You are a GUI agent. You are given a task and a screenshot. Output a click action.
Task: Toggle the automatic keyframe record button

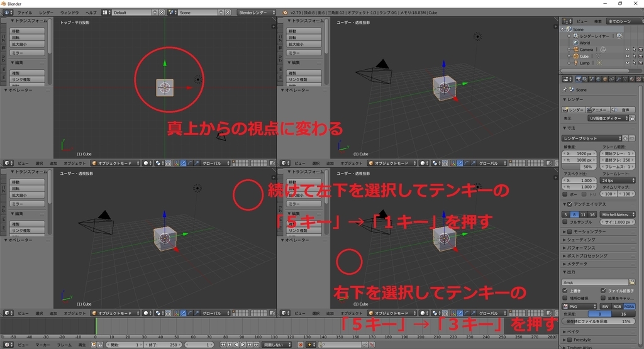(x=301, y=345)
